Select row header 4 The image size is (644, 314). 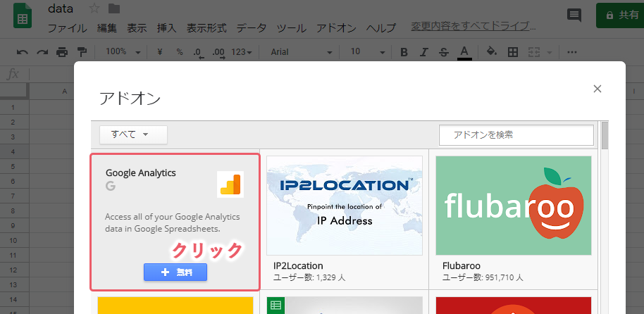[13, 151]
